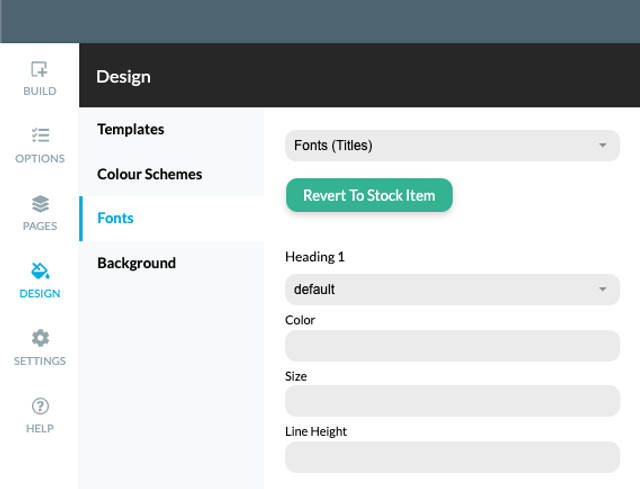Open the Help question mark icon
640x489 pixels.
tap(40, 406)
